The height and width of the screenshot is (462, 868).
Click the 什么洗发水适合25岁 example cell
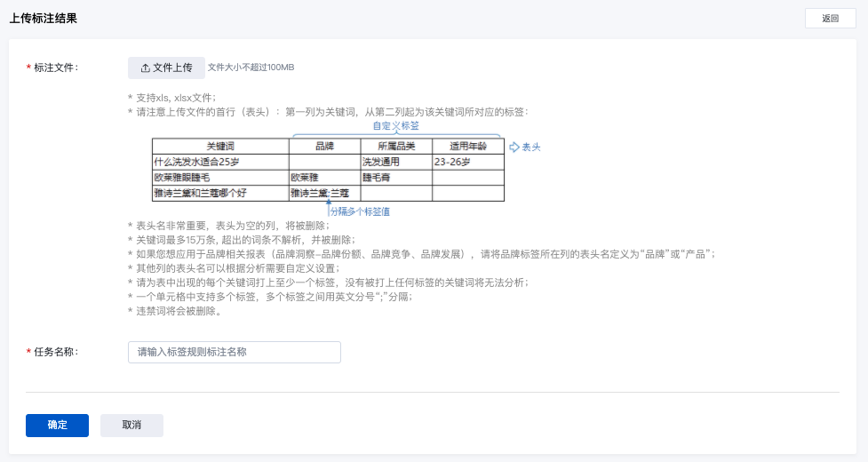click(x=197, y=163)
